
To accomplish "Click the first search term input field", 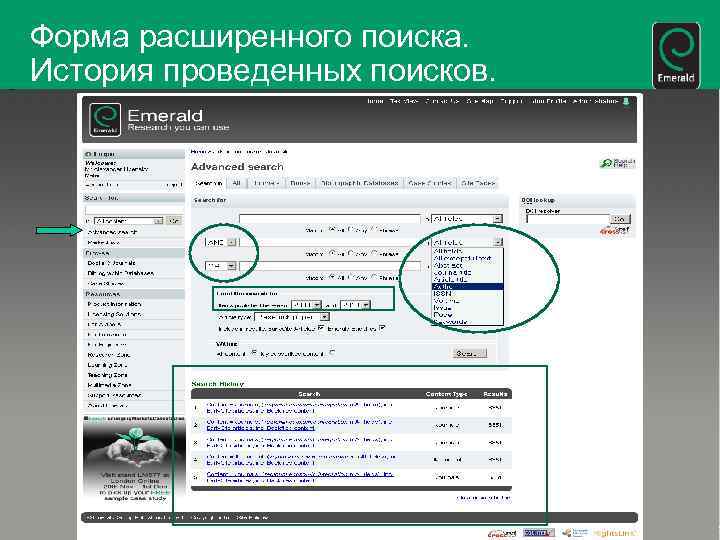I will click(x=330, y=219).
